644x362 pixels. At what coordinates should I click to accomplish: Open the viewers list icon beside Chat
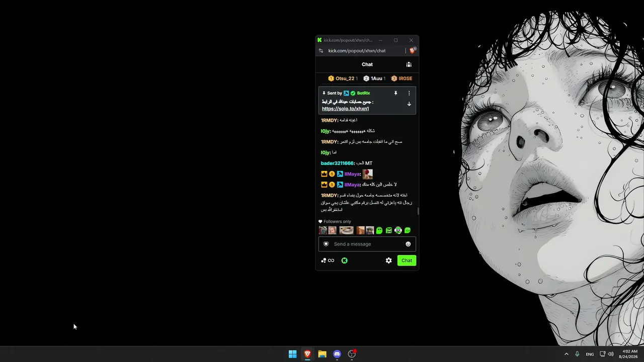point(409,64)
